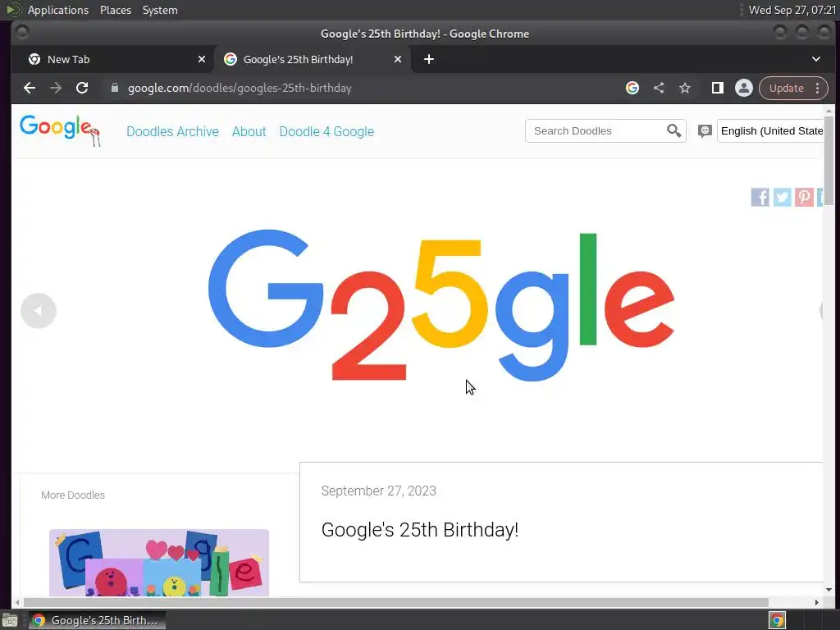
Task: Open the Google icon in the address bar
Action: click(x=632, y=88)
